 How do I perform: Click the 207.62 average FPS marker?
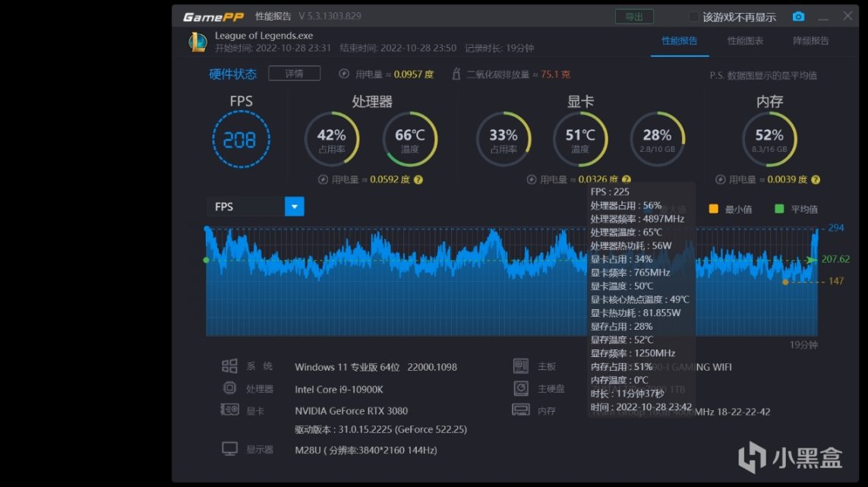click(835, 259)
